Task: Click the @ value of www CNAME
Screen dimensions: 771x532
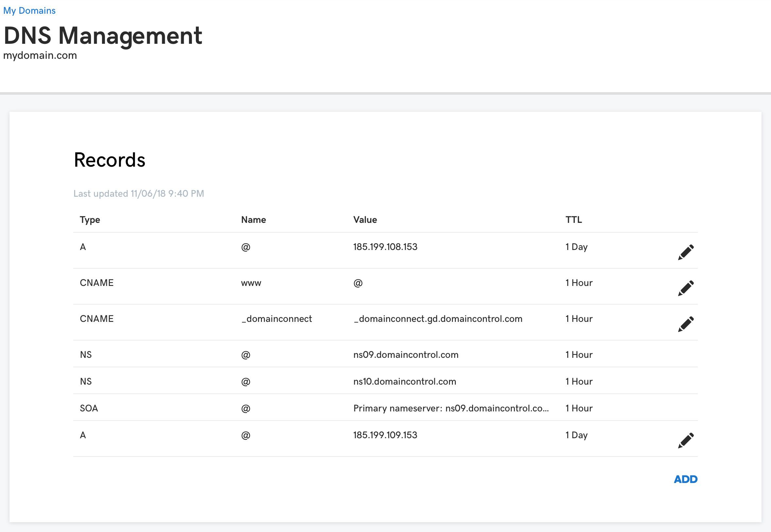Action: click(358, 283)
